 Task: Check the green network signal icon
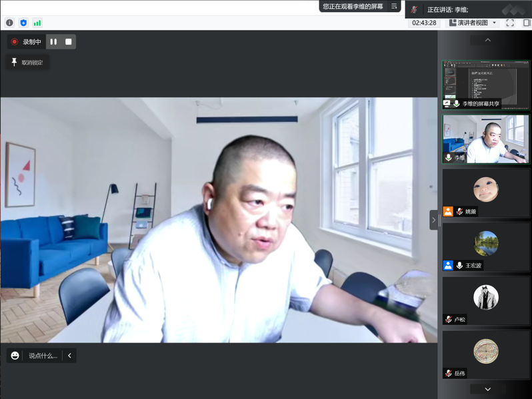point(37,23)
